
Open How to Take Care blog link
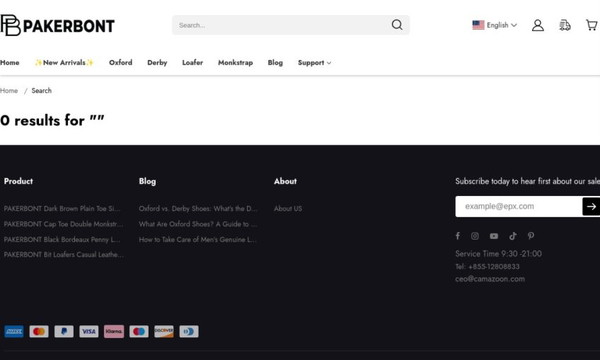(197, 239)
